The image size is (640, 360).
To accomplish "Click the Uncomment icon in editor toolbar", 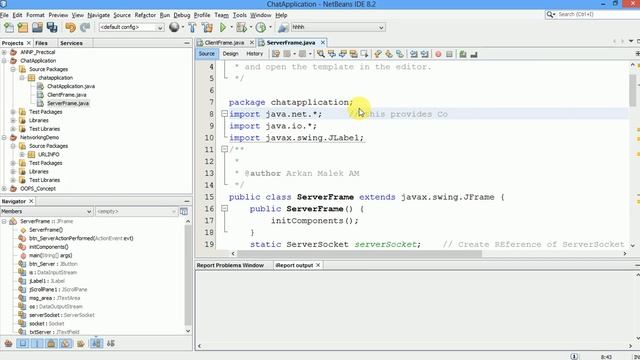I will point(473,54).
